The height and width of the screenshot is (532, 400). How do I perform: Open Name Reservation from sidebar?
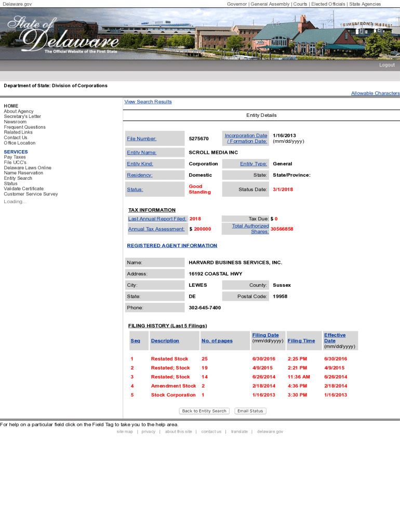pos(23,173)
